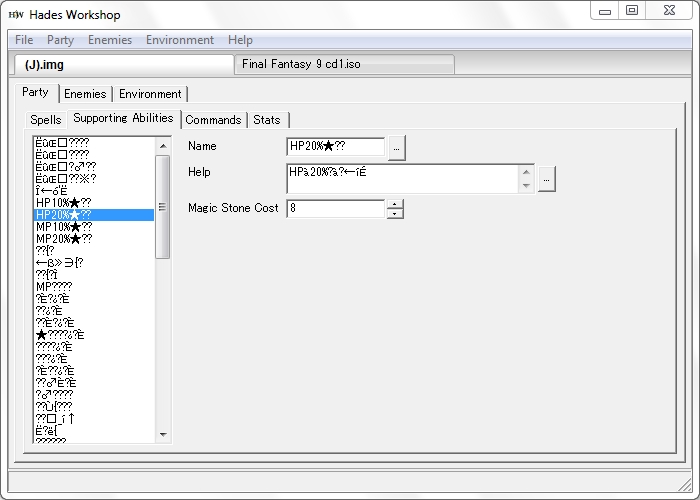The image size is (700, 500).
Task: Switch to the (J).img file tab
Action: pos(124,65)
